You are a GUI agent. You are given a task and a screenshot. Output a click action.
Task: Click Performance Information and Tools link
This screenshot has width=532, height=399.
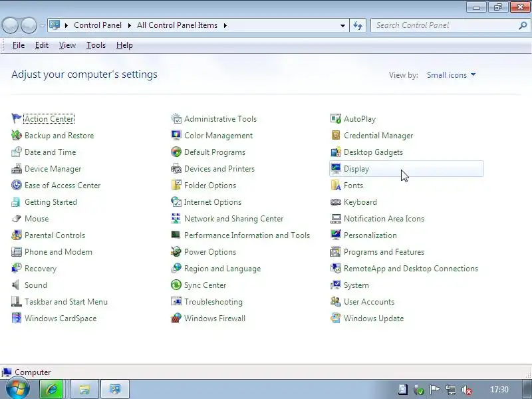(247, 235)
